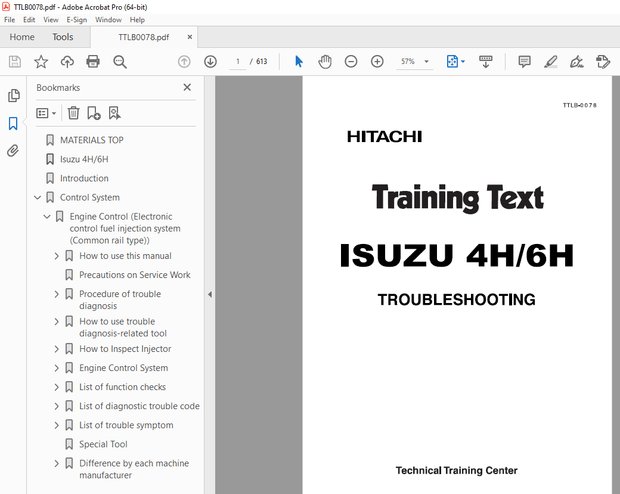The width and height of the screenshot is (620, 494).
Task: Expand List of diagnostic trouble code
Action: (57, 406)
